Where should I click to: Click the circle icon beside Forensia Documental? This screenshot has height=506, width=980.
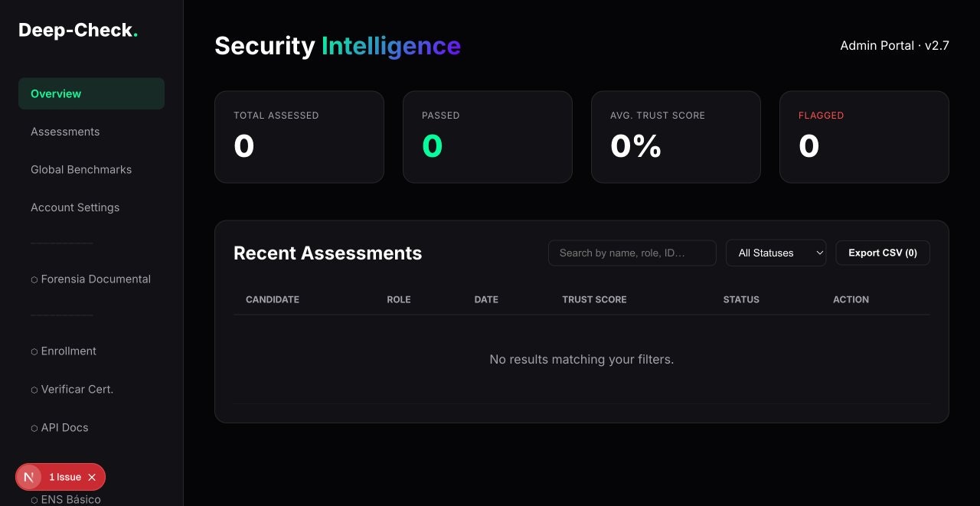[x=34, y=279]
